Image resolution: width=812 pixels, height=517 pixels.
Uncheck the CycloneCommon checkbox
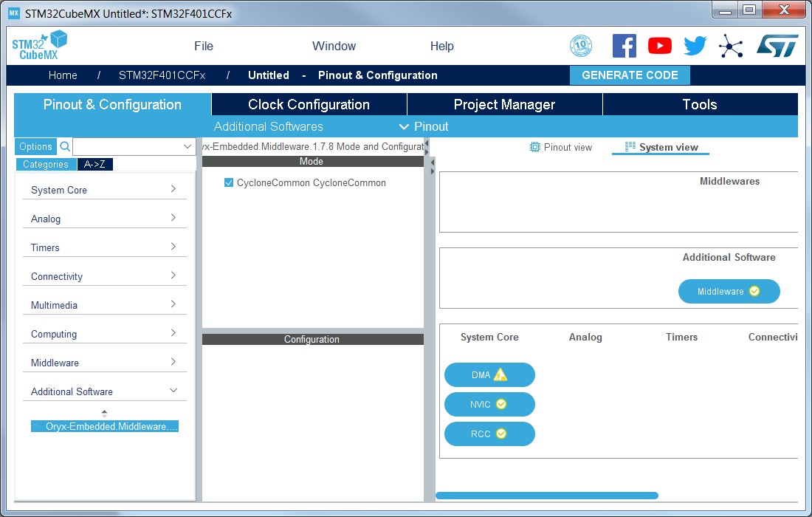(228, 183)
